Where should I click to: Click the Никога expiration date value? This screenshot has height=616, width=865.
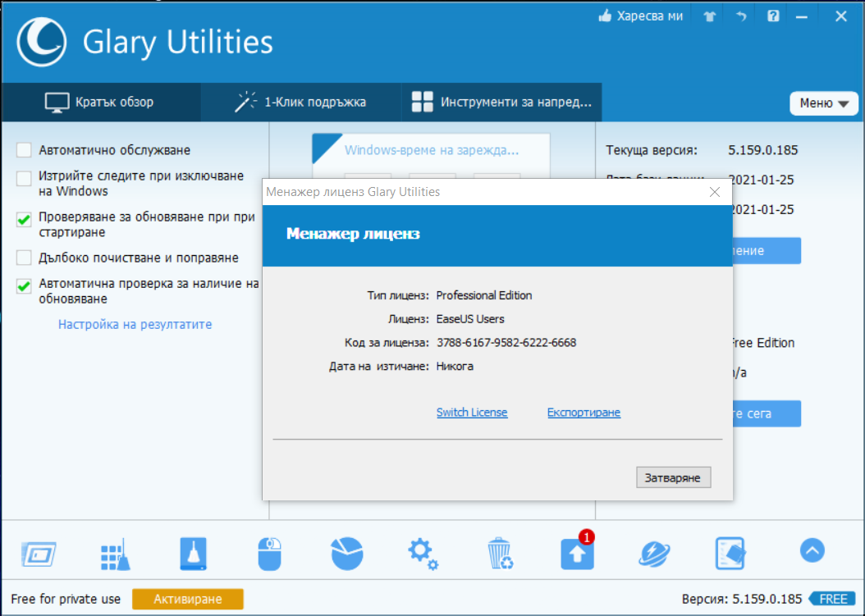455,366
